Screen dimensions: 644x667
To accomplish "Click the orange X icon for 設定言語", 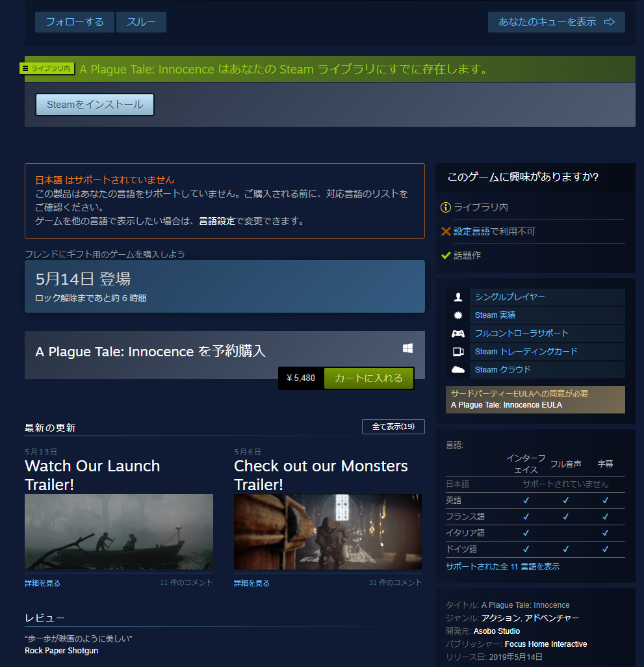I will 446,231.
